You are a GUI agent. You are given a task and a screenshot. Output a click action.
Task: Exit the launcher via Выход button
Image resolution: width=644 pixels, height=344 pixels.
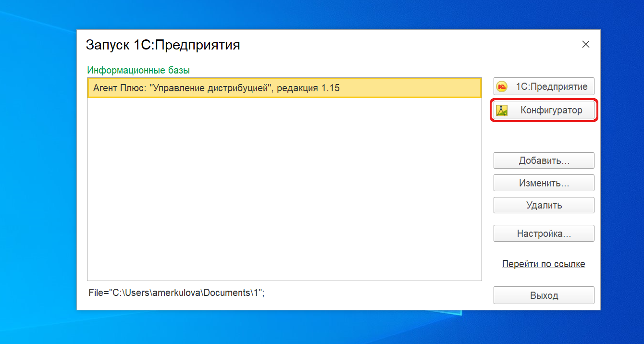(x=544, y=295)
